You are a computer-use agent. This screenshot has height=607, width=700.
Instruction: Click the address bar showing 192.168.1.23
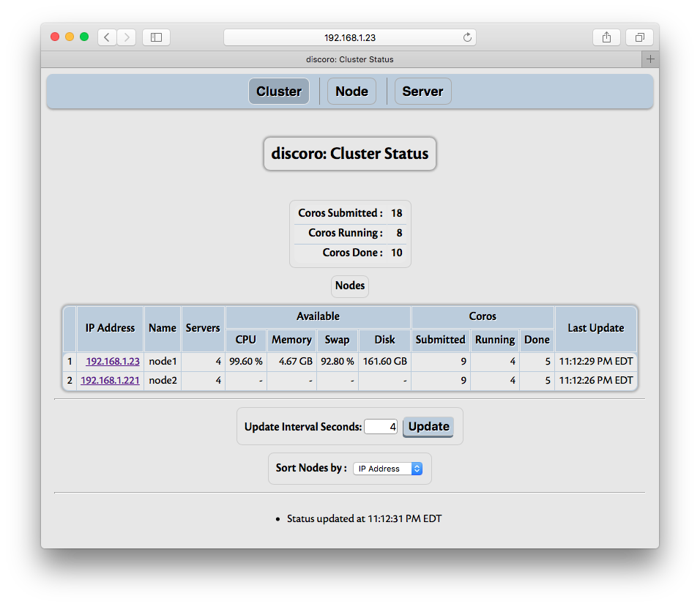click(350, 37)
